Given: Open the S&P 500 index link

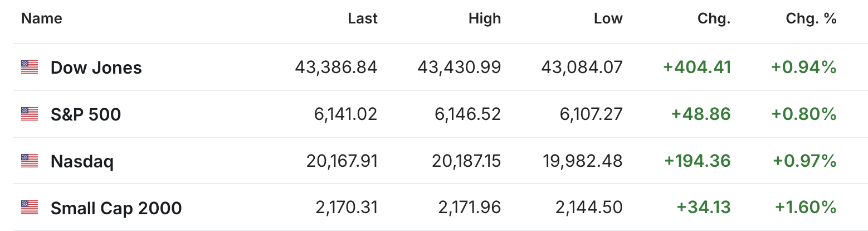Looking at the screenshot, I should [x=86, y=114].
